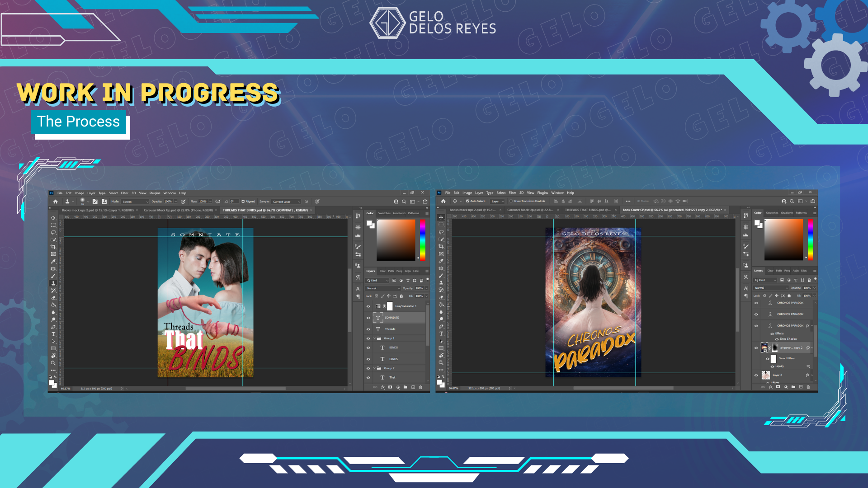Click the Hue/Saturation 1 adjustment thumbnail

point(378,306)
